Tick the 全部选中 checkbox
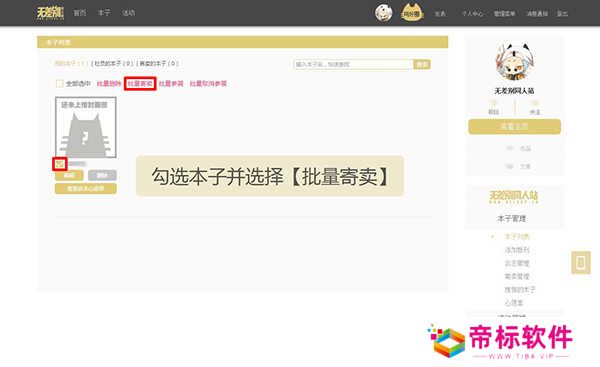Image resolution: width=600 pixels, height=367 pixels. (x=59, y=83)
